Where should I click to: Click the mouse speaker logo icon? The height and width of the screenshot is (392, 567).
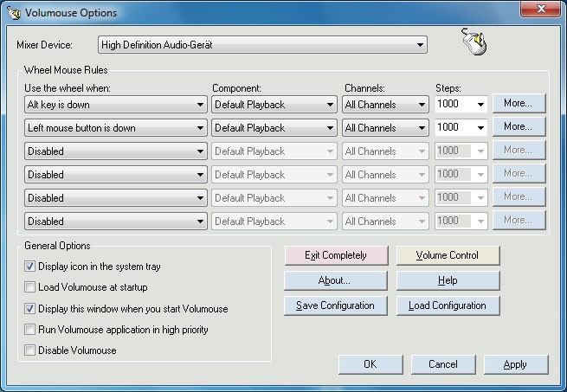[x=474, y=42]
